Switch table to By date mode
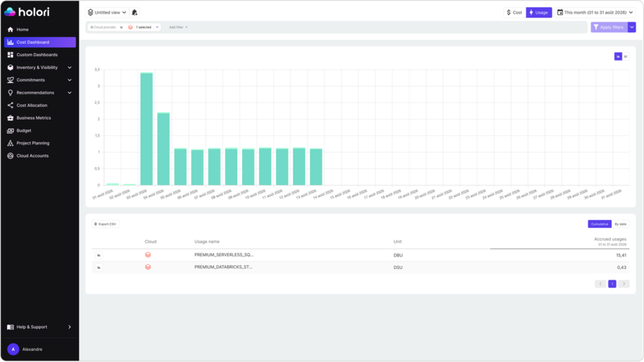 tap(620, 224)
